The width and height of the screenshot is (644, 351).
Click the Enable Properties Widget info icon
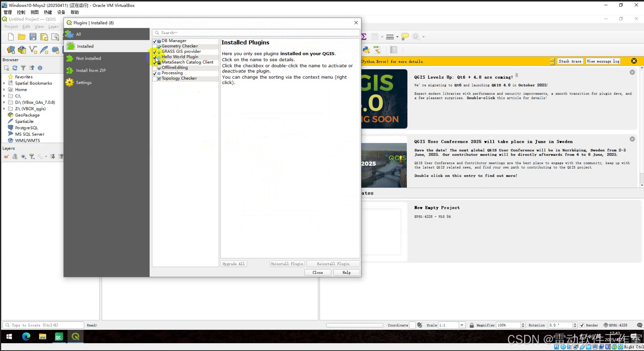coord(40,68)
